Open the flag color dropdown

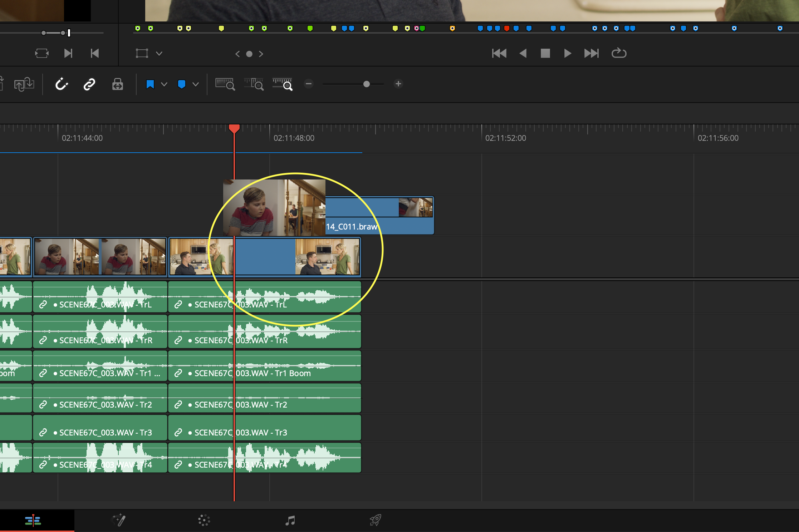164,84
